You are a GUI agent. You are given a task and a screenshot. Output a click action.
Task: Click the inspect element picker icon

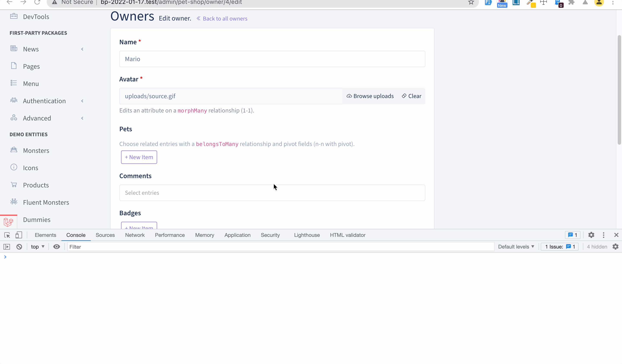[7, 235]
